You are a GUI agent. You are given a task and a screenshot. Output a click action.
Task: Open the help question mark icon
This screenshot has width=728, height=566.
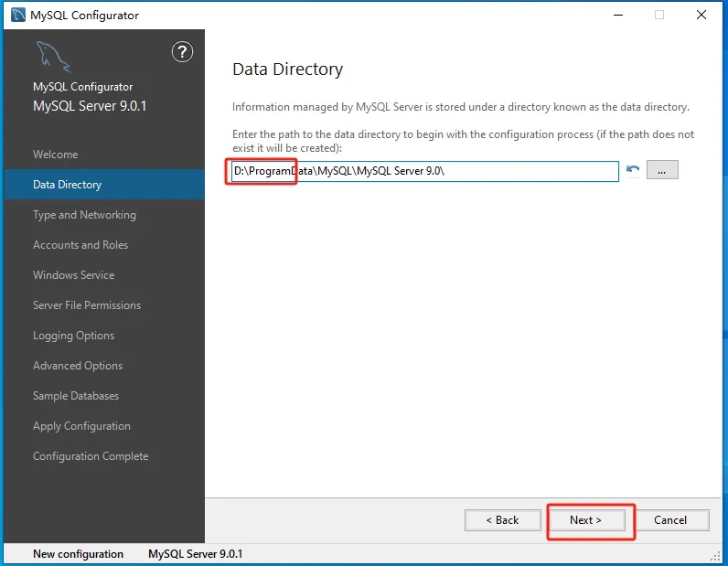click(182, 52)
